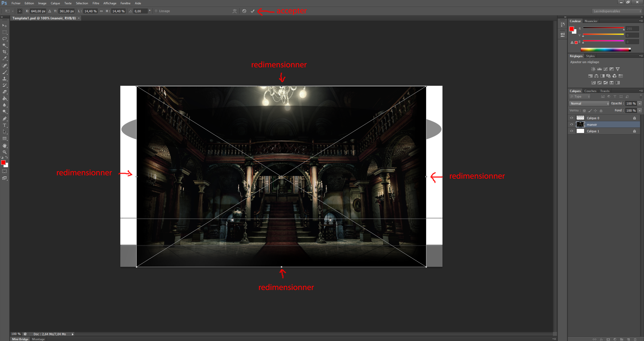Select the Pen tool
This screenshot has height=341, width=644.
[x=5, y=119]
